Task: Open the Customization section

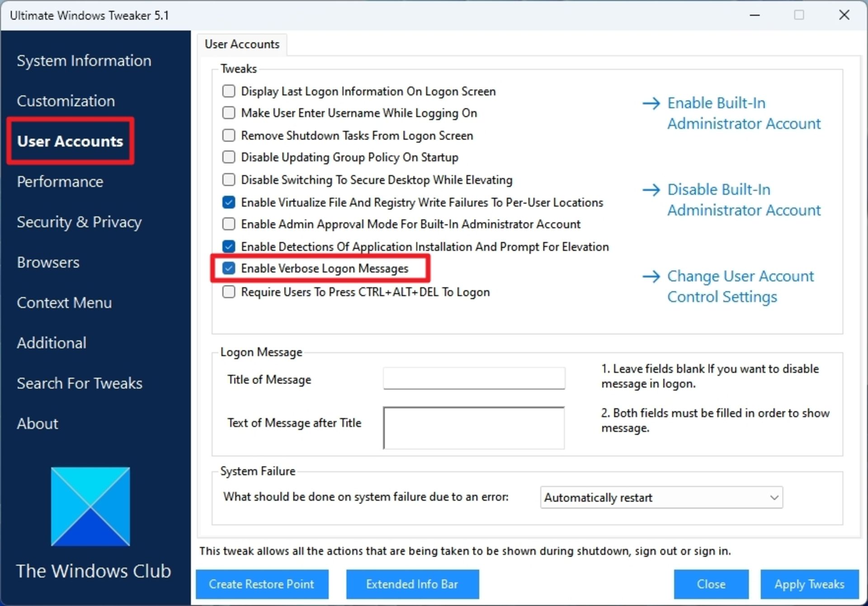Action: [x=66, y=101]
